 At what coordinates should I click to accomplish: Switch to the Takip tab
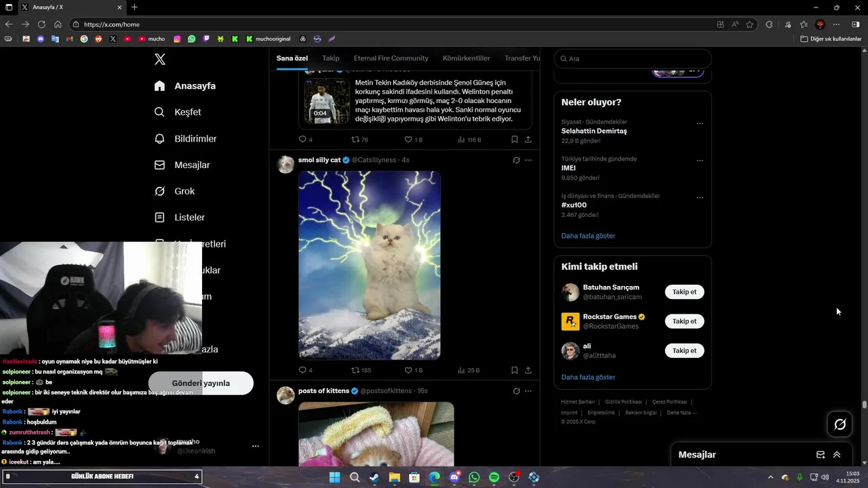tap(331, 58)
